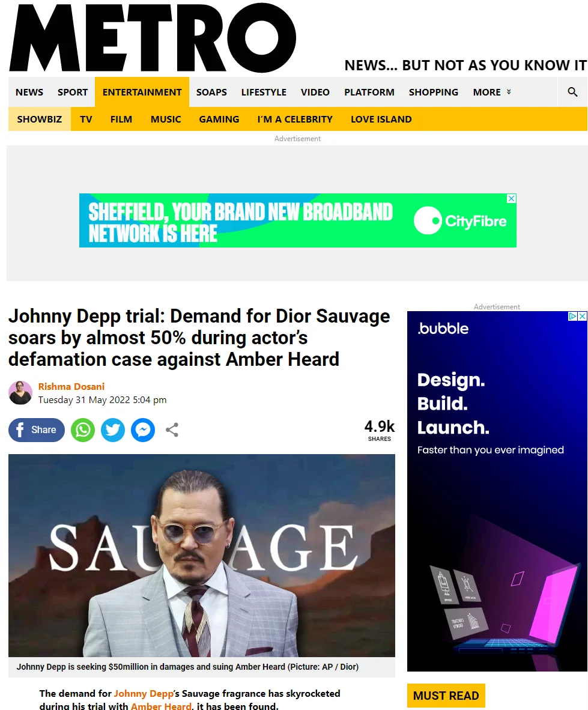This screenshot has height=710, width=588.
Task: Send article via Facebook Messenger
Action: [143, 429]
